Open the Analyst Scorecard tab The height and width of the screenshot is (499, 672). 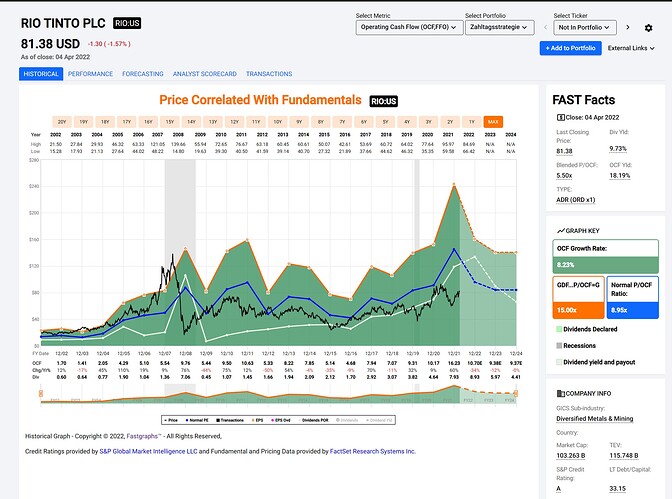coord(204,74)
